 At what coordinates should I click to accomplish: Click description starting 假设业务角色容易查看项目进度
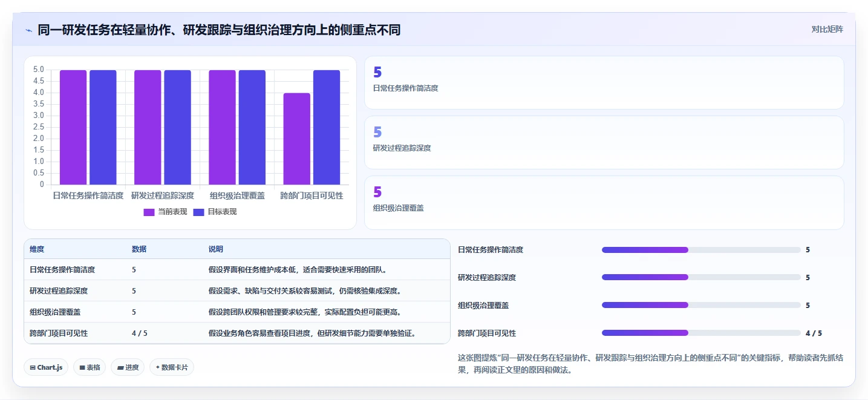(x=312, y=333)
